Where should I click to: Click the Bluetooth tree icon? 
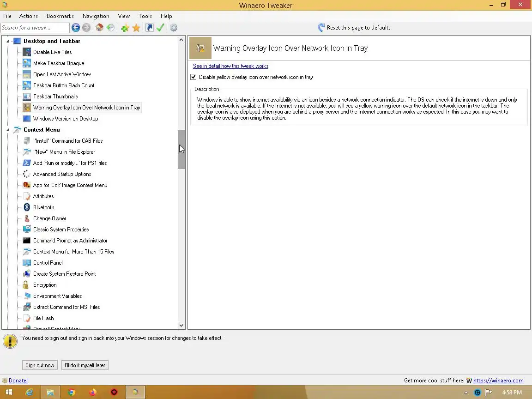[x=27, y=207]
